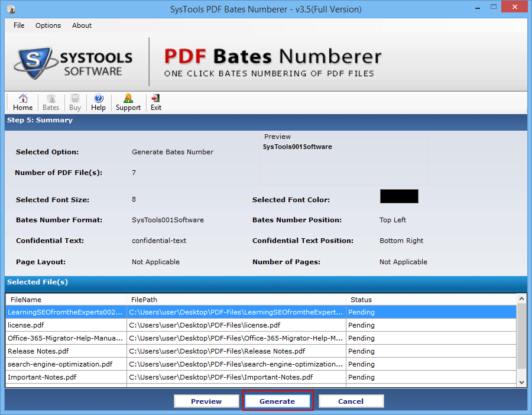Click the Release Notes.pdf file path cell
Viewport: 532px width, 415px height.
click(x=236, y=351)
